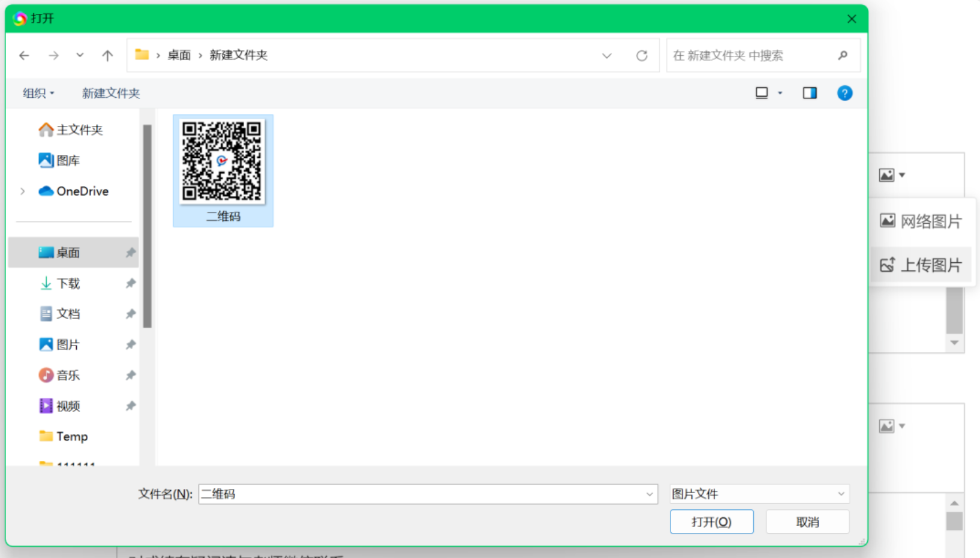980x558 pixels.
Task: Click the 二维码 file name label
Action: point(223,217)
